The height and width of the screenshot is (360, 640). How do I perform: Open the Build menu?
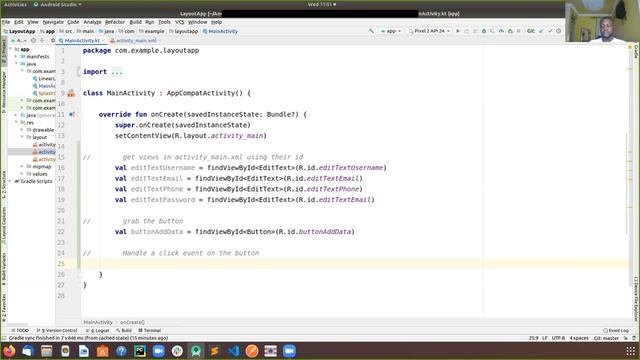coord(135,22)
